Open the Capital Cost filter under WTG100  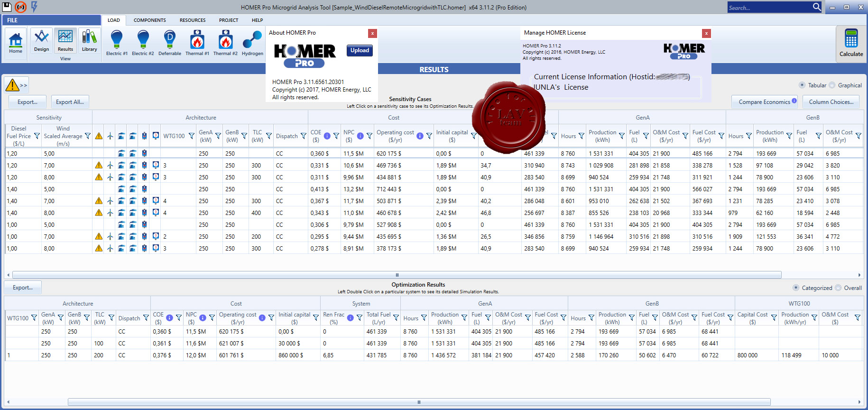[x=774, y=318]
